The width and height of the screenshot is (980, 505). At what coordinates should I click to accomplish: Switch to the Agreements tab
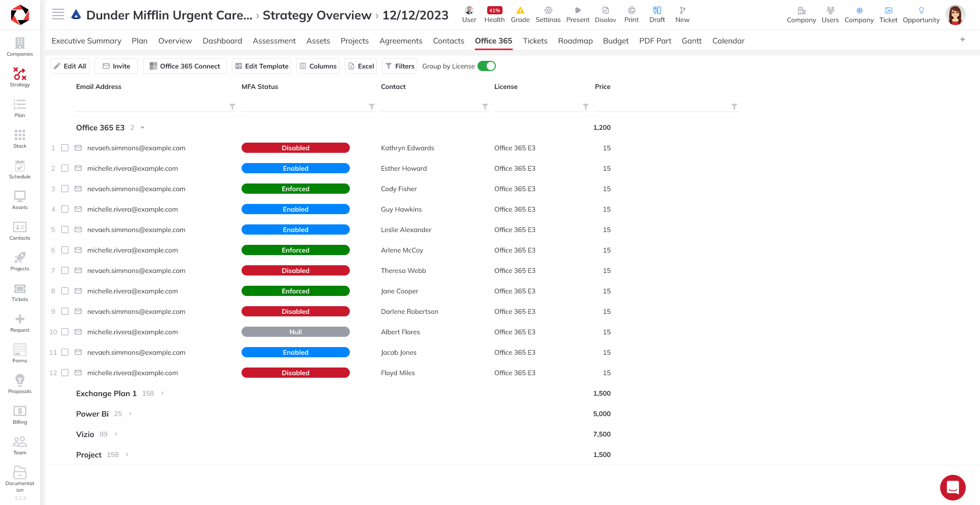[x=401, y=41]
